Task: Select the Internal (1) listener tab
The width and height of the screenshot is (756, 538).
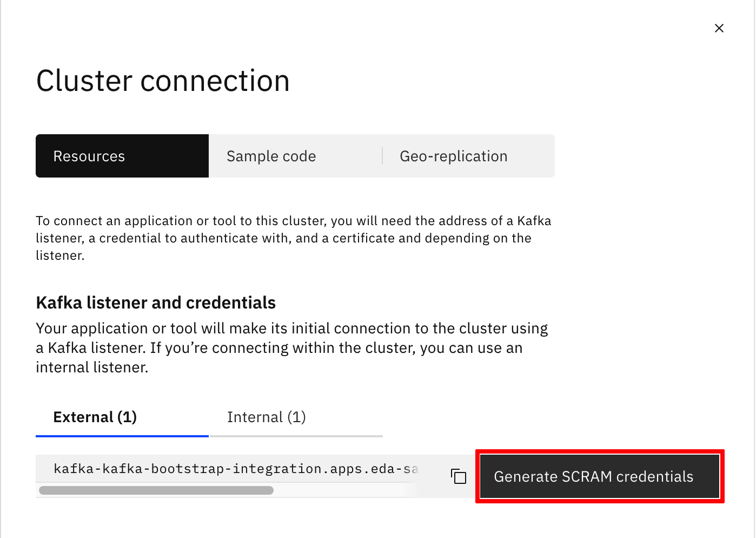Action: tap(296, 417)
